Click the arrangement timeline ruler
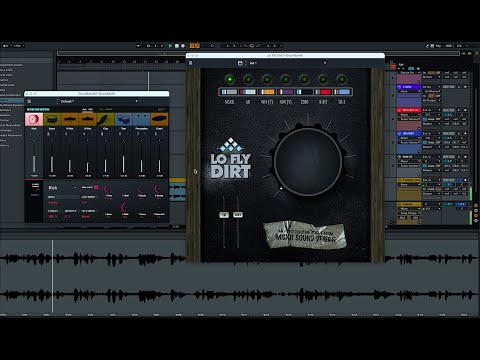This screenshot has width=480, height=360. 122,62
